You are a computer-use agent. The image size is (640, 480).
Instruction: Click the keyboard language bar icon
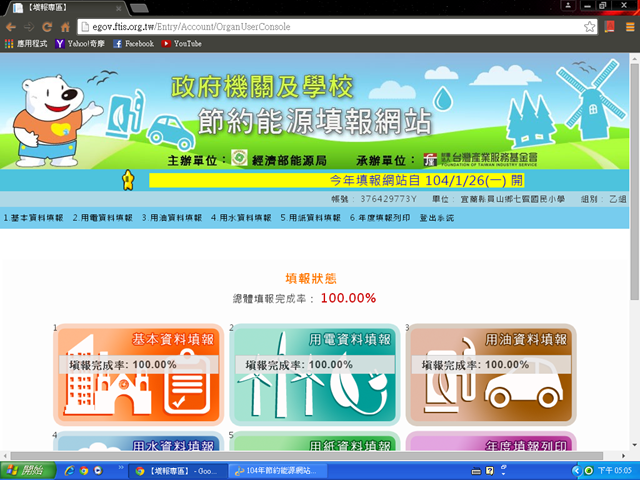[x=476, y=471]
